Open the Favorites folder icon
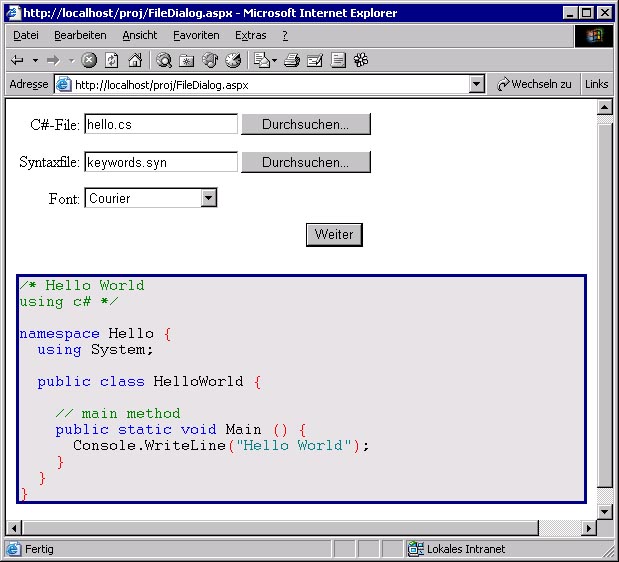The image size is (619, 562). point(186,60)
